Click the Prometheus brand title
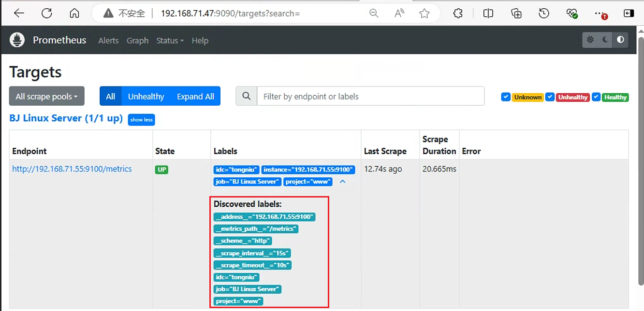The image size is (644, 311). 59,40
